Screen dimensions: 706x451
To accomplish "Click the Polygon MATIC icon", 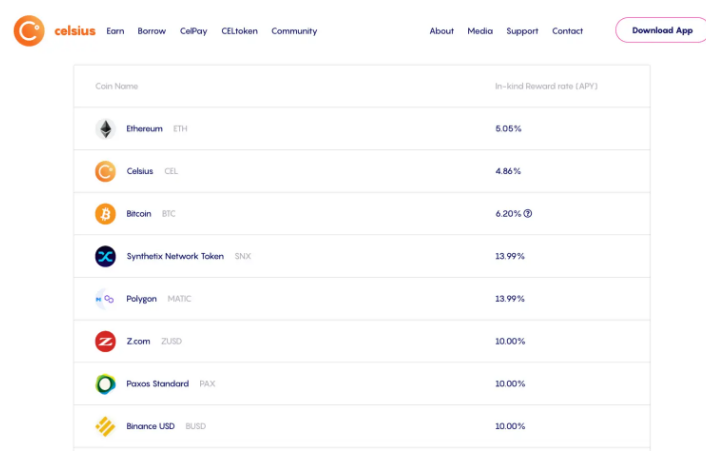I will pos(105,299).
